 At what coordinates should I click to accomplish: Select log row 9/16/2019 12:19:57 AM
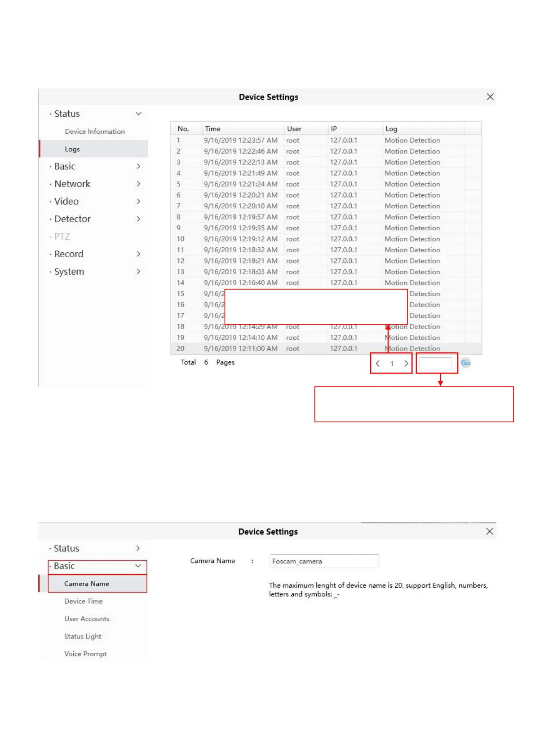click(x=326, y=217)
